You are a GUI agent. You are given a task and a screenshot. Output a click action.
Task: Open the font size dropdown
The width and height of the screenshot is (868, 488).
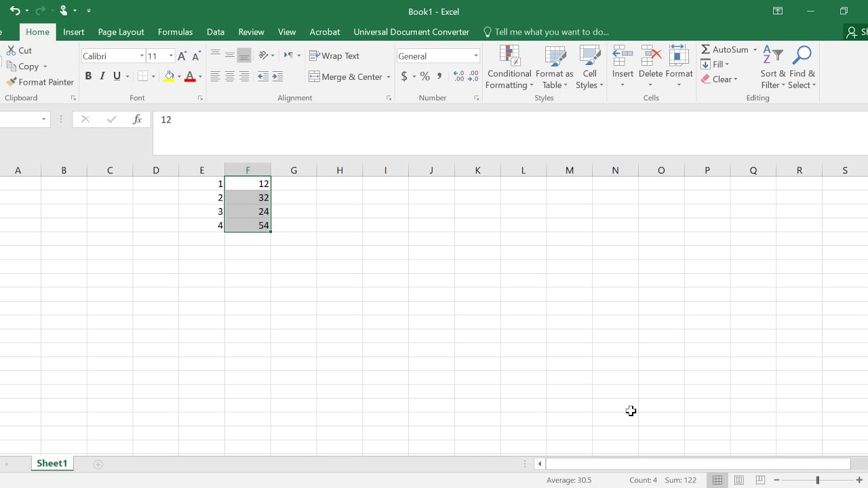(x=171, y=56)
